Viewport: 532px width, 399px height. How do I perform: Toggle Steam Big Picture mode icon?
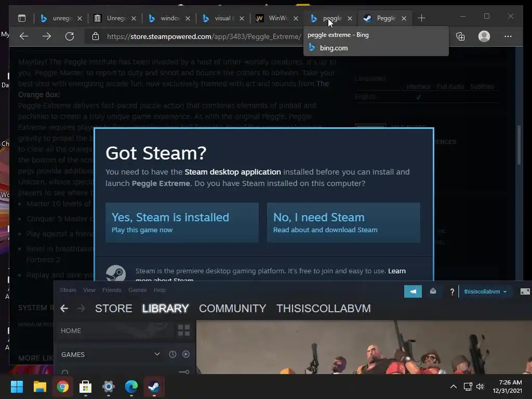[525, 291]
